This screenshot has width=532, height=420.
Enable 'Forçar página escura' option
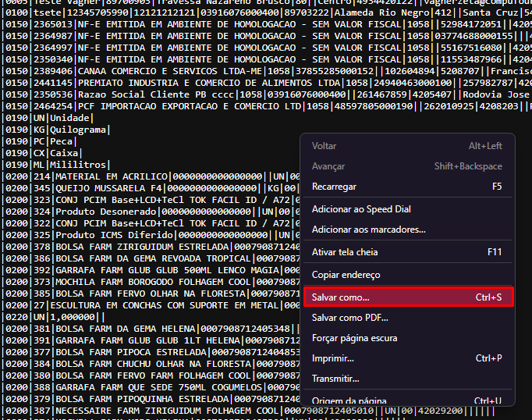click(x=354, y=338)
